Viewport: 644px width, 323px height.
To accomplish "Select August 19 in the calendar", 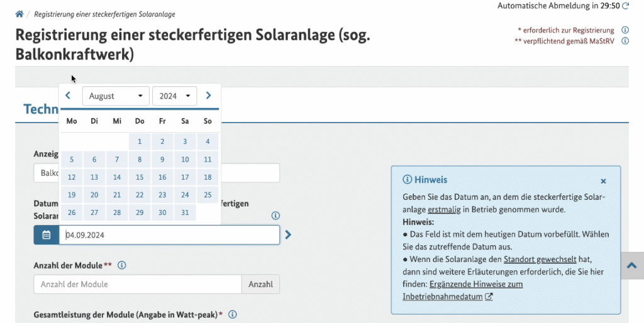I will coord(72,195).
